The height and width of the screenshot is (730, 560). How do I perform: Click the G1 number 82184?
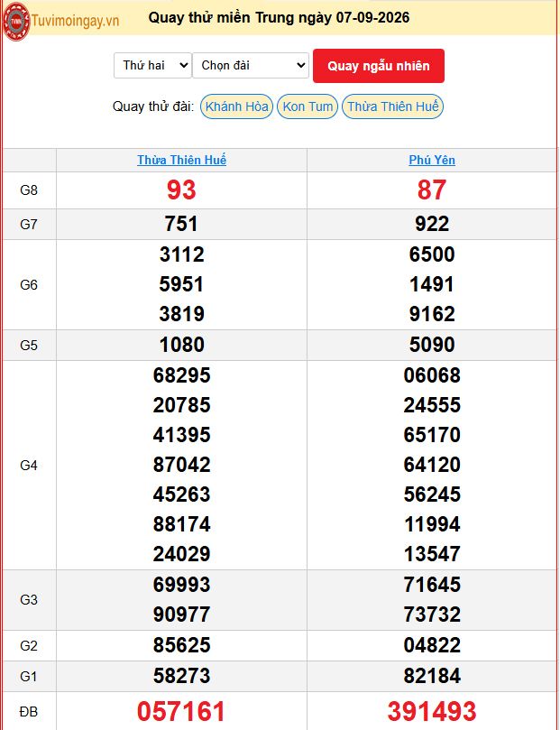click(x=432, y=676)
